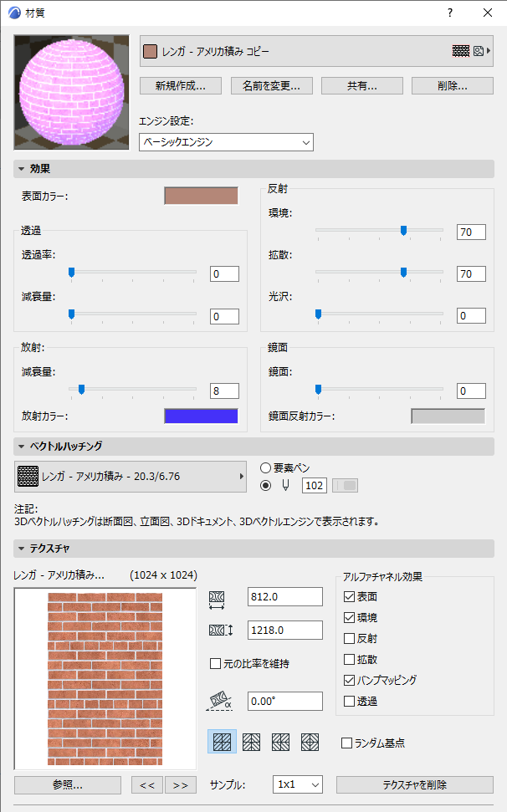The width and height of the screenshot is (507, 812).
Task: Click the テクスチャを削除 button
Action: (x=415, y=784)
